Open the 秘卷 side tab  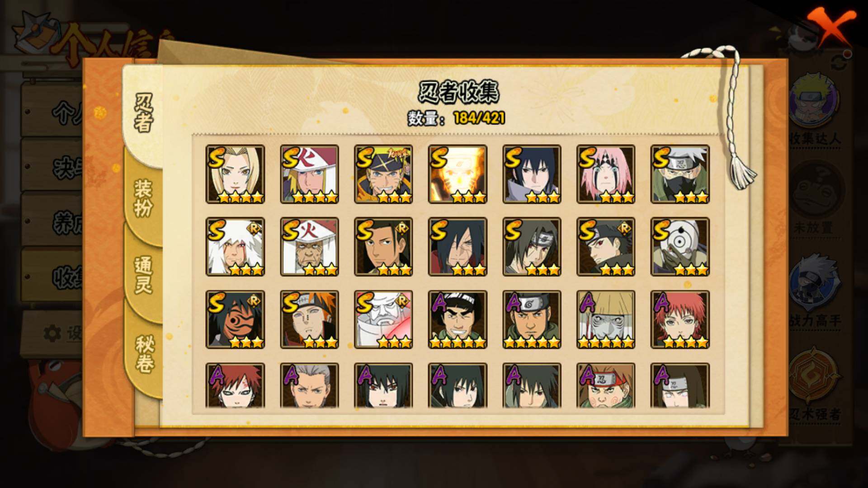144,354
